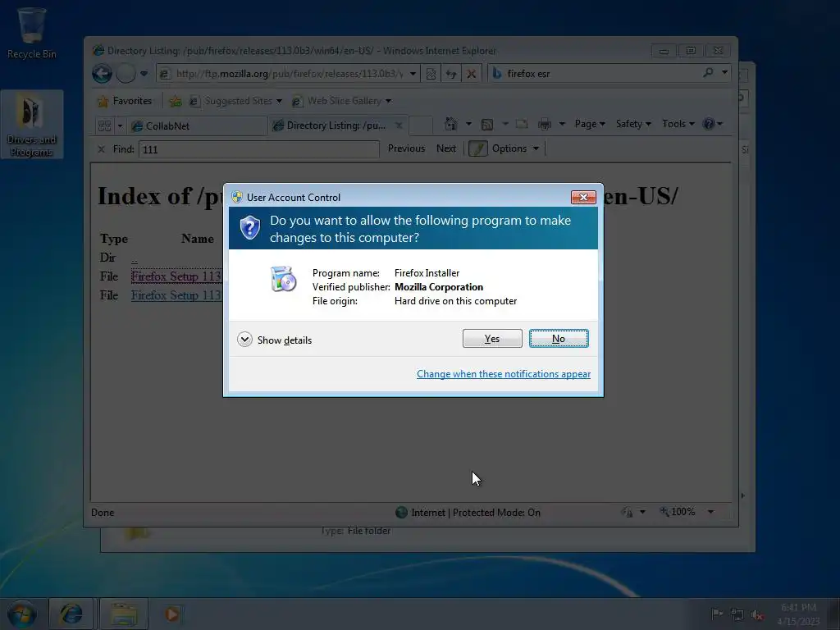Open Web Slice Gallery in Favorites bar

[x=341, y=101]
